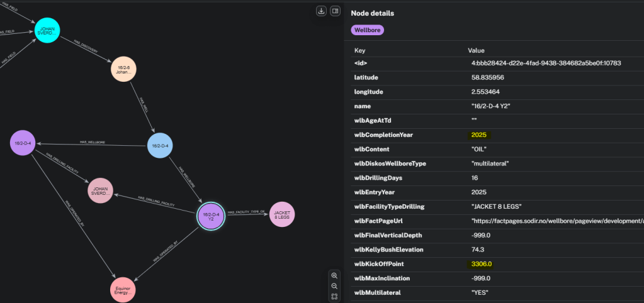Click the pink JOHAN SVERD facility node
The width and height of the screenshot is (644, 303).
coord(100,190)
